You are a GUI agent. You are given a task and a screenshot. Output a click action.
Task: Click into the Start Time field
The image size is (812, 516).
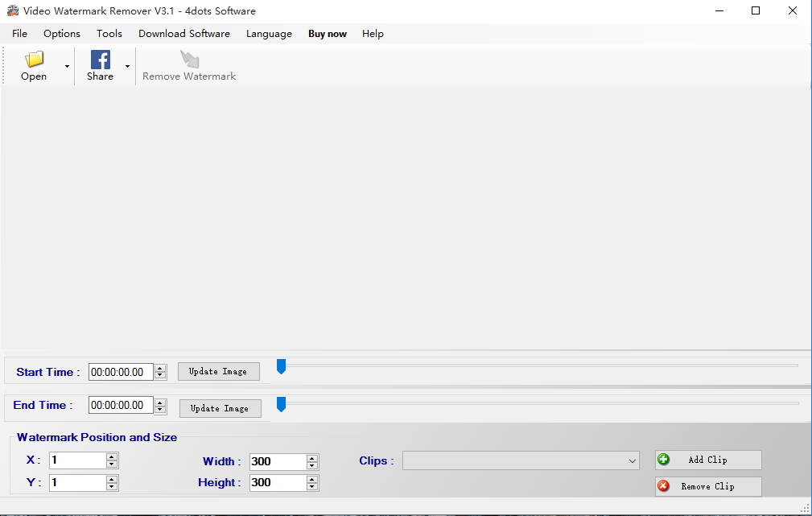pos(121,372)
